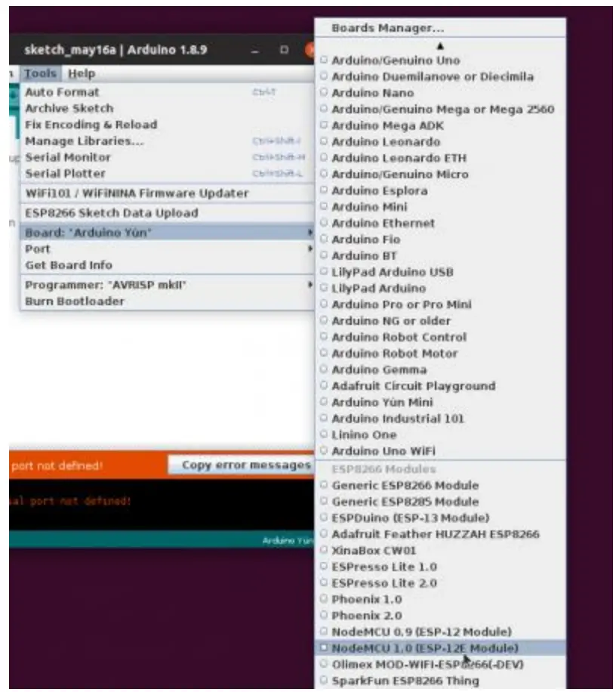
Task: Choose Arduino NG or older
Action: (x=440, y=321)
